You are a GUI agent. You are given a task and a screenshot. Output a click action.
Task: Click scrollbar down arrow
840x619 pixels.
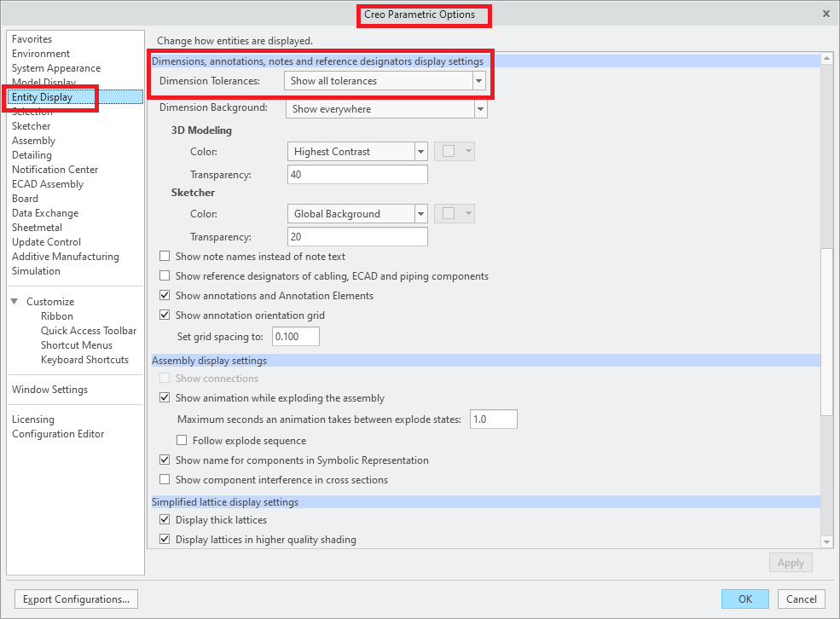[x=826, y=542]
